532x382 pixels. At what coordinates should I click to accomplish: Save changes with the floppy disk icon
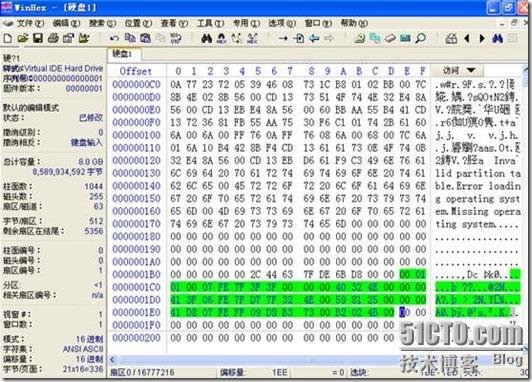(38, 38)
